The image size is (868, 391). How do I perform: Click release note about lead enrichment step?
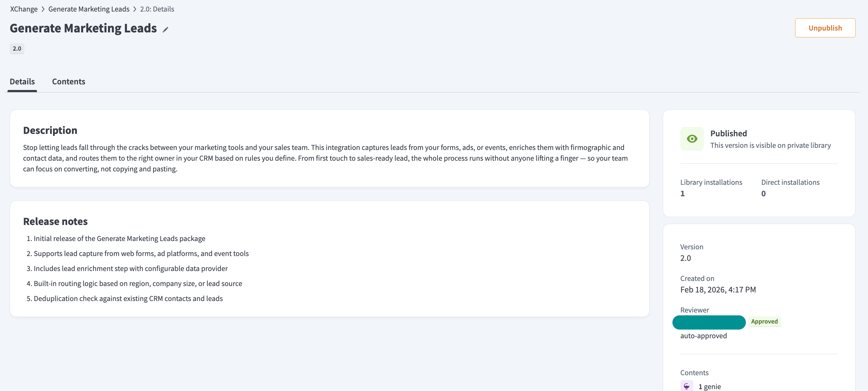131,269
